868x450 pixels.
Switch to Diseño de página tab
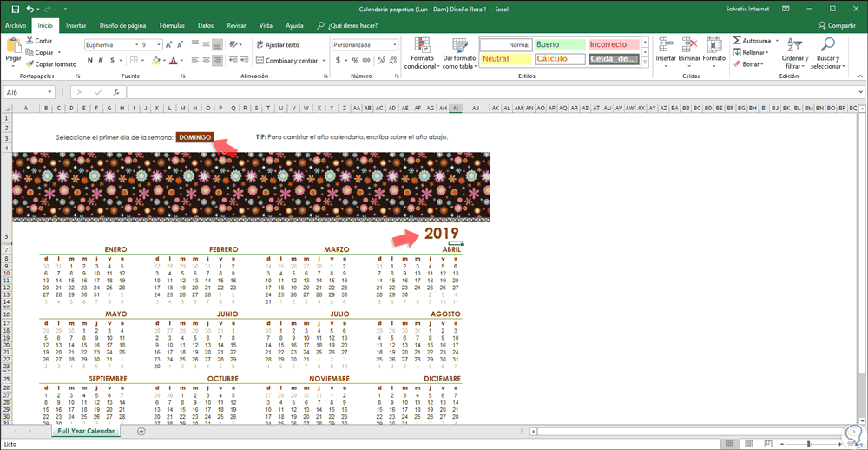[x=123, y=25]
